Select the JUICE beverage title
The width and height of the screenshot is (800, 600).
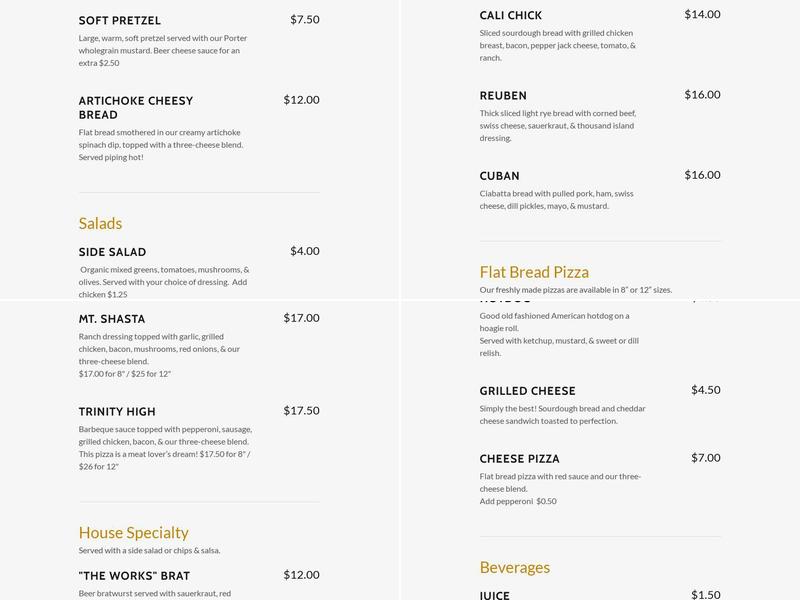(494, 595)
